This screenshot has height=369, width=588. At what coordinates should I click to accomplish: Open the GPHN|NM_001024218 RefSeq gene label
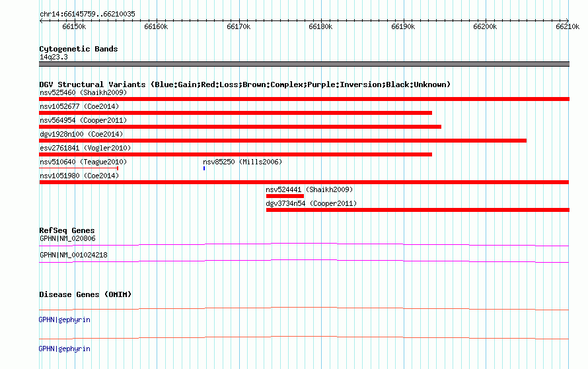pyautogui.click(x=73, y=255)
